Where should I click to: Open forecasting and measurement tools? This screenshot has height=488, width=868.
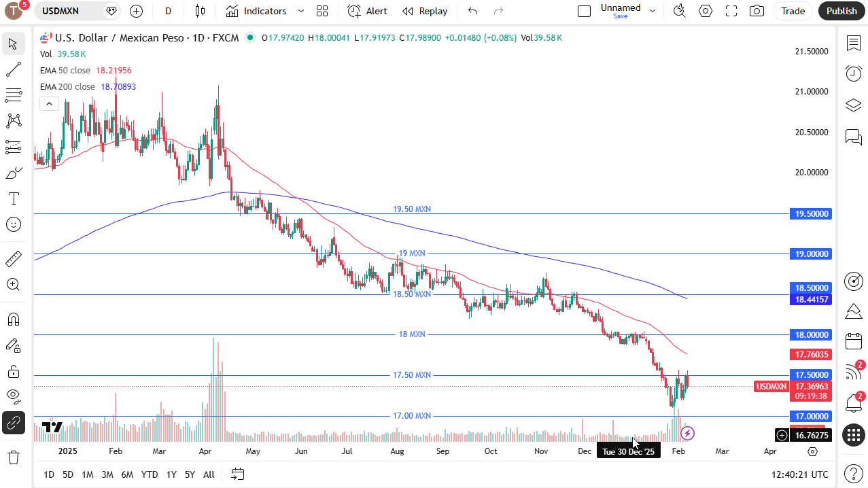tap(13, 147)
